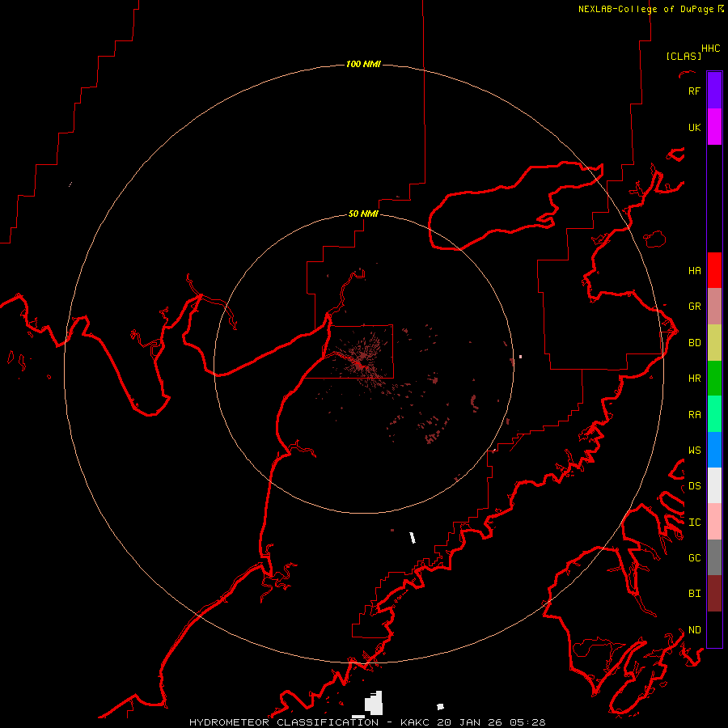Click the large white echo blob at bottom edge
The image size is (728, 728).
coord(374,704)
